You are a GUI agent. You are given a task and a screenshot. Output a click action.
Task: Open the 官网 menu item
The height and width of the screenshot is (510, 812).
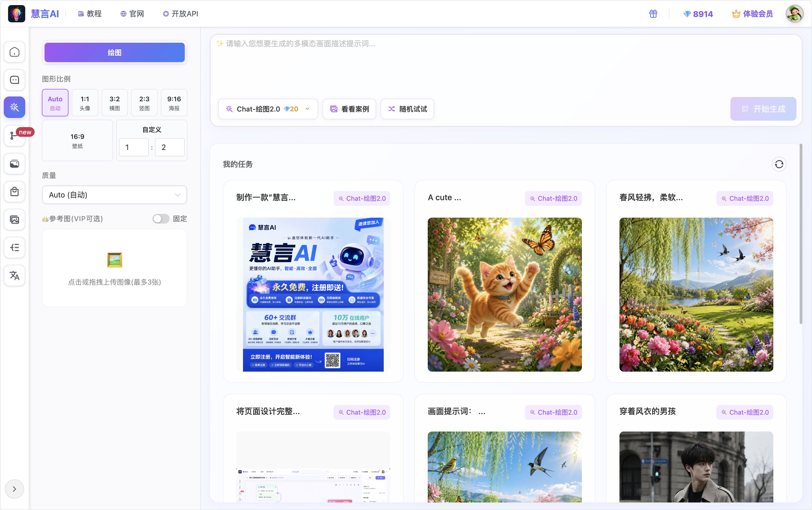coord(132,14)
